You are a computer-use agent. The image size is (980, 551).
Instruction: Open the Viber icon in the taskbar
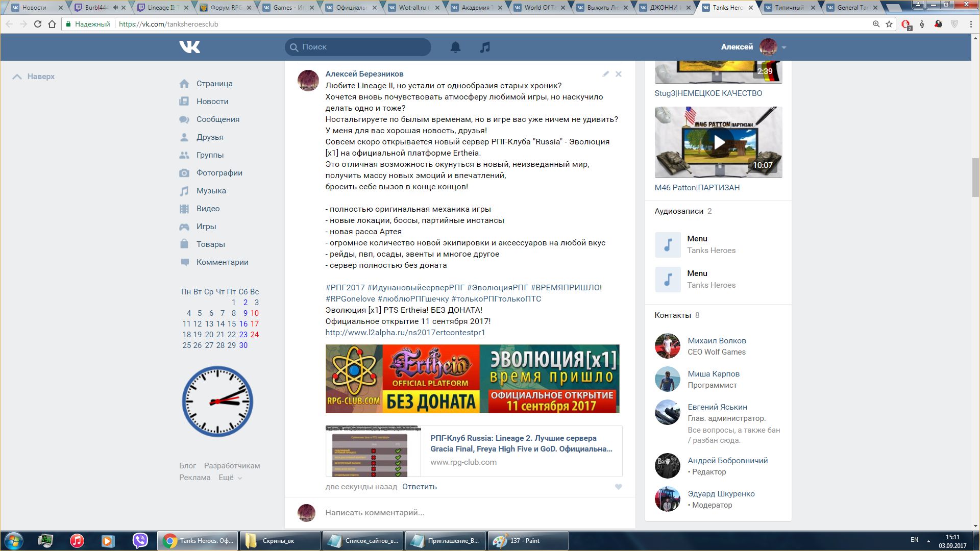pos(140,540)
